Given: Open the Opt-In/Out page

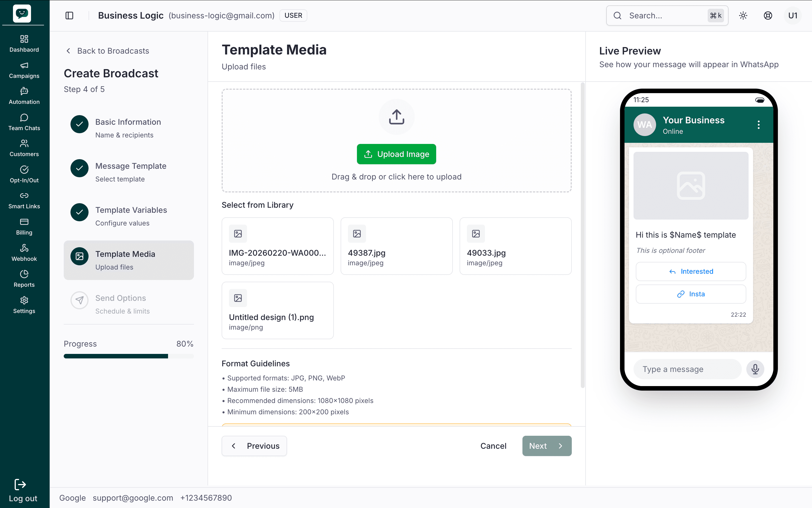Looking at the screenshot, I should coord(24,174).
